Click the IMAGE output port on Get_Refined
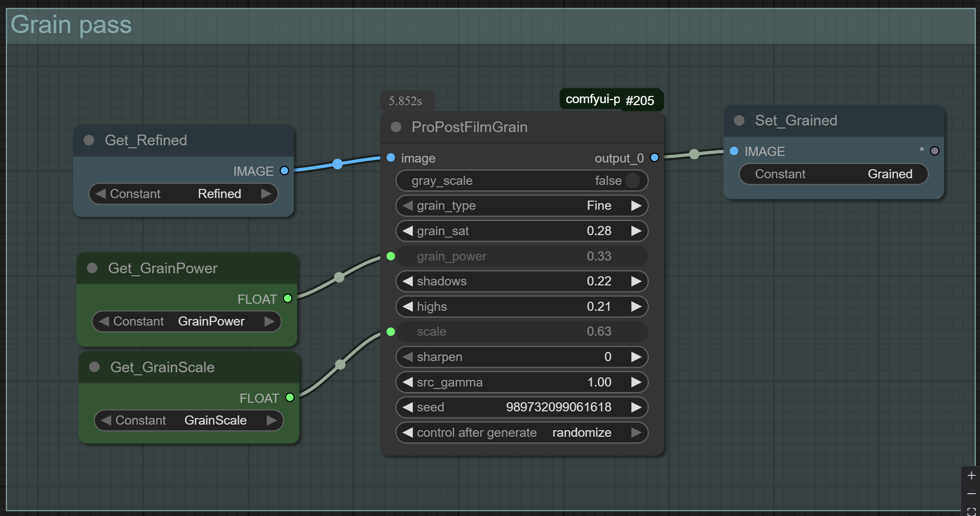 tap(285, 171)
